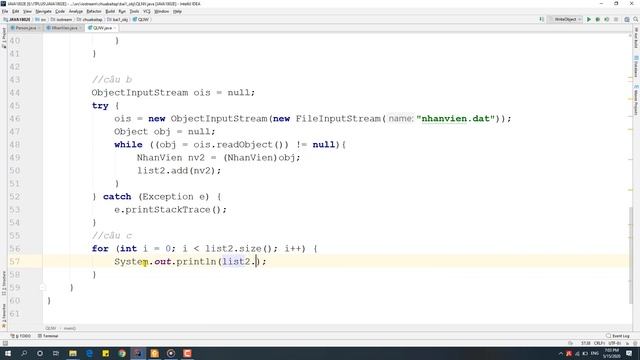This screenshot has height=360, width=640.
Task: Open Windows taskbar search icon
Action: click(24, 353)
